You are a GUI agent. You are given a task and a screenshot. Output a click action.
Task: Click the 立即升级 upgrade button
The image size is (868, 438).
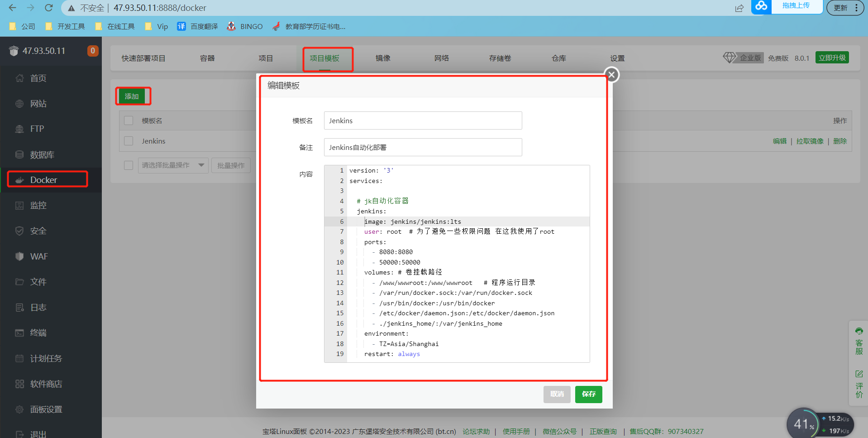832,58
